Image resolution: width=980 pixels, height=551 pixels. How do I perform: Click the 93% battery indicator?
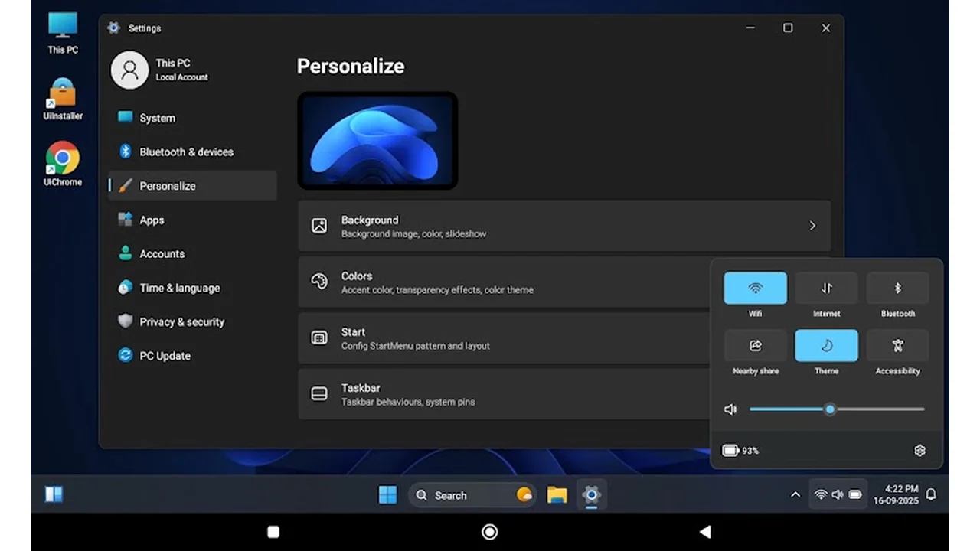coord(741,451)
